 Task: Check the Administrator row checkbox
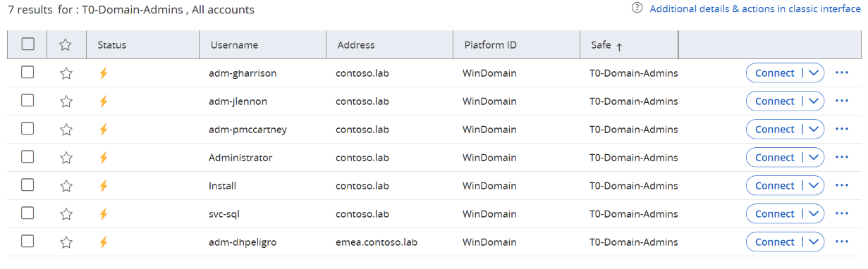pos(27,156)
